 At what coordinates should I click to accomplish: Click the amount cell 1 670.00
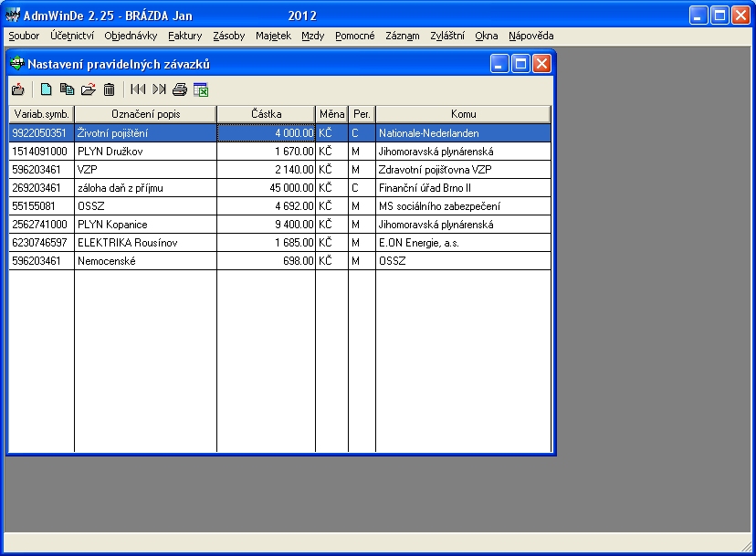pos(266,152)
